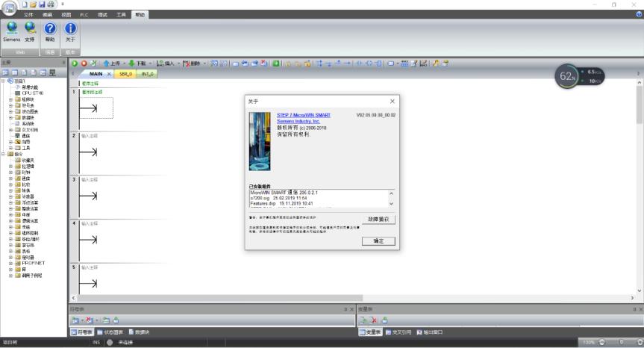This screenshot has height=348, width=644.
Task: Click the green arrow box toolbar icon
Action: pyautogui.click(x=276, y=63)
